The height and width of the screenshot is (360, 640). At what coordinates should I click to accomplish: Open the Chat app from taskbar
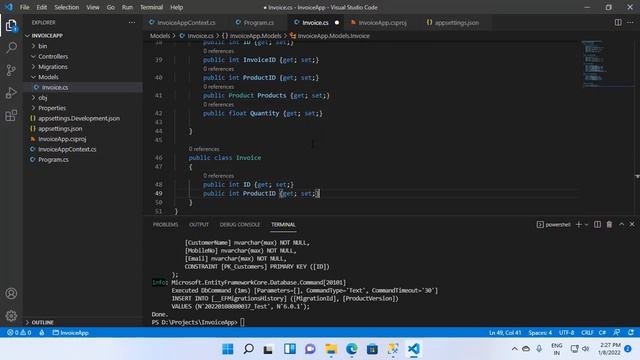(310, 349)
